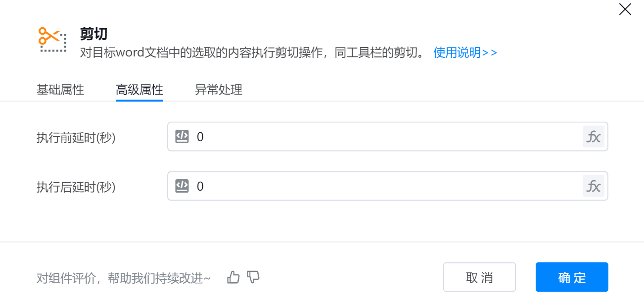This screenshot has height=308, width=644.
Task: Click the 执行前延时(秒) label
Action: click(76, 138)
